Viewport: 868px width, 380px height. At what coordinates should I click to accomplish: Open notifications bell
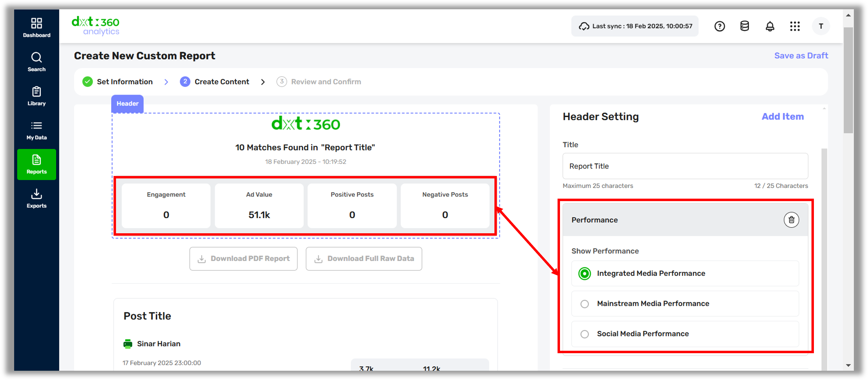(770, 26)
